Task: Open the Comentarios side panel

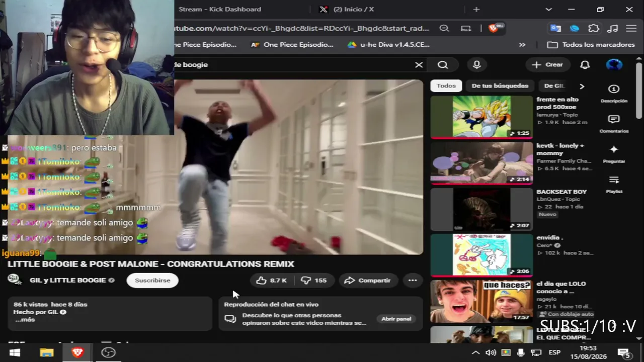Action: point(614,124)
